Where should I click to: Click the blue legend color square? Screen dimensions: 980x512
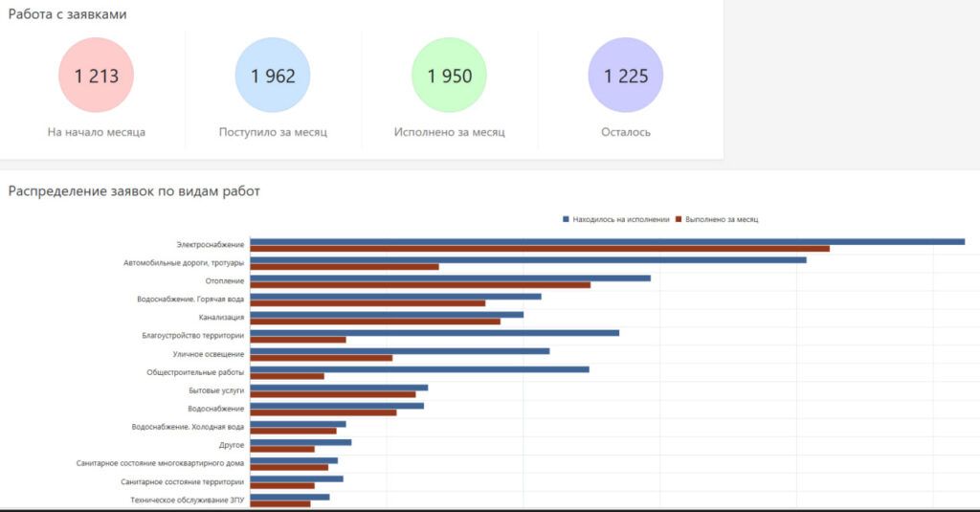coord(567,219)
